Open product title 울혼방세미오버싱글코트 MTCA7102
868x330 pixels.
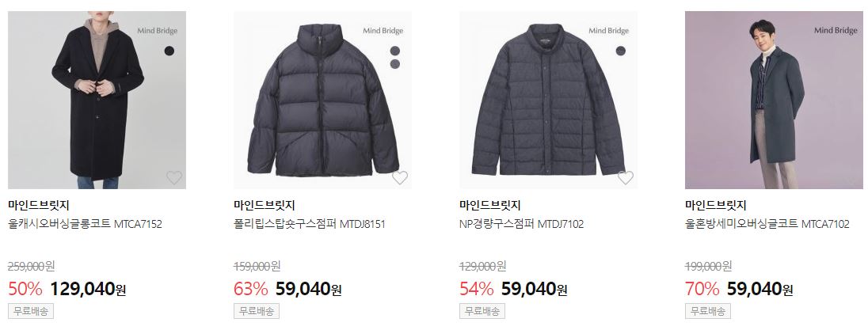pos(767,224)
